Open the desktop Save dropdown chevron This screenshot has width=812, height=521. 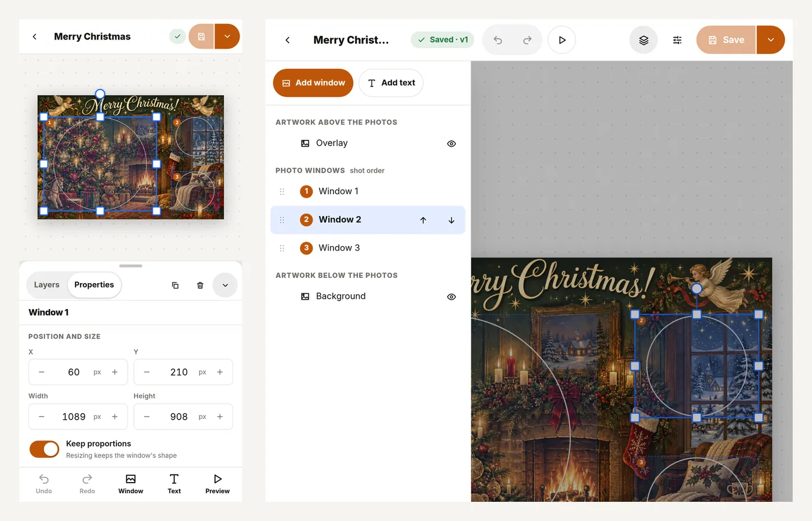[771, 40]
